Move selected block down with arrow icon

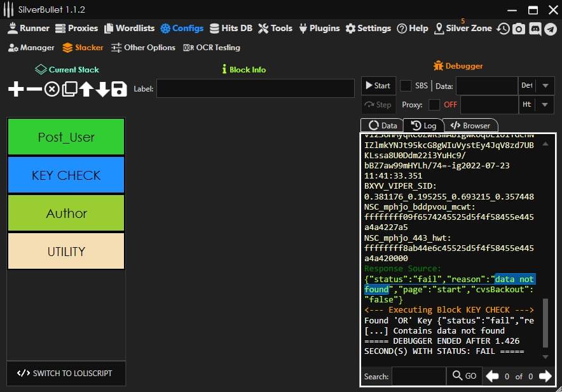tap(102, 89)
